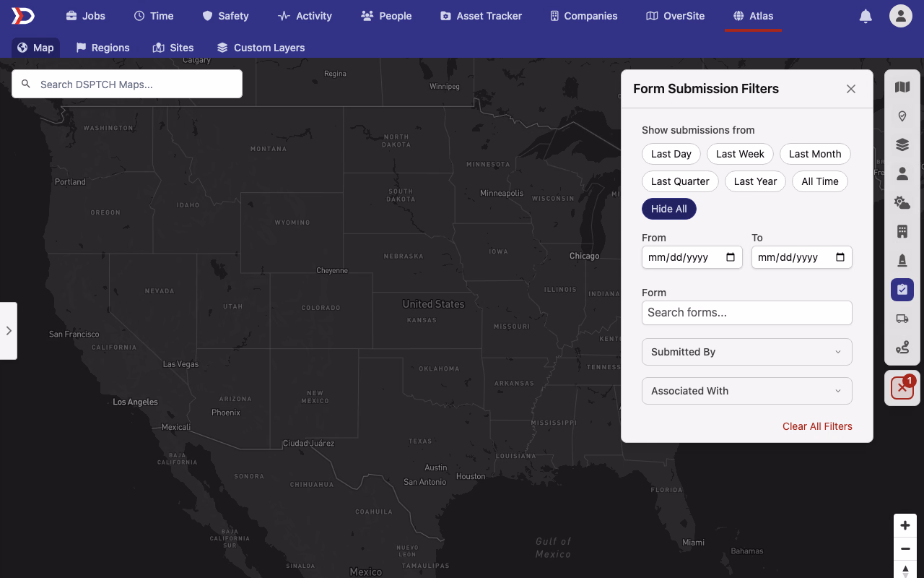The width and height of the screenshot is (924, 578).
Task: Select Last Month filter
Action: pyautogui.click(x=815, y=154)
